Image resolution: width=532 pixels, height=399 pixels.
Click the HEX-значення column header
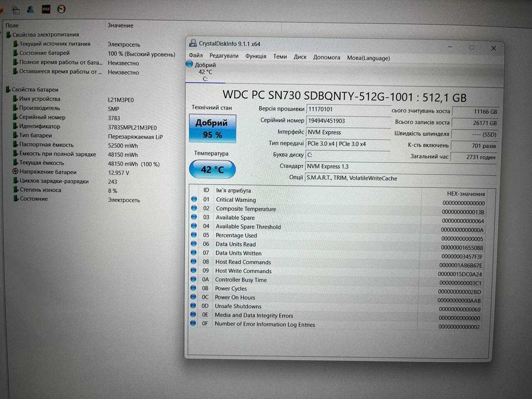coord(465,194)
